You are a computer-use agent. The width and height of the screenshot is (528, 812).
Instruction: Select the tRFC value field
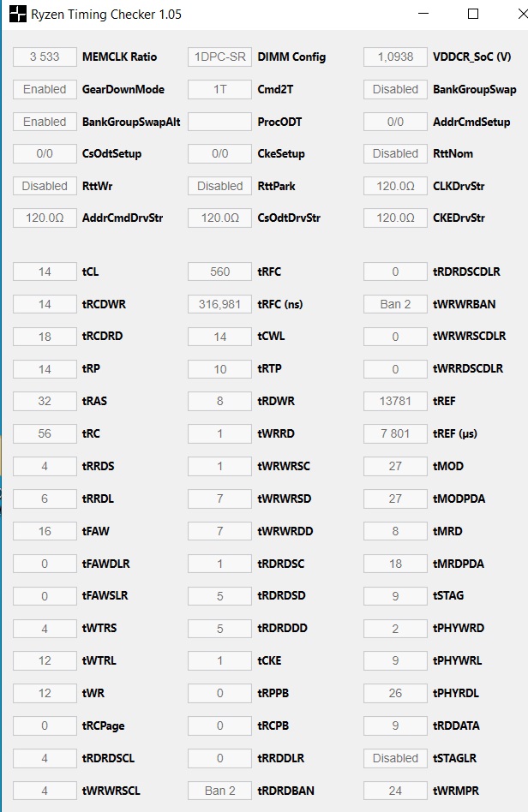click(x=219, y=272)
